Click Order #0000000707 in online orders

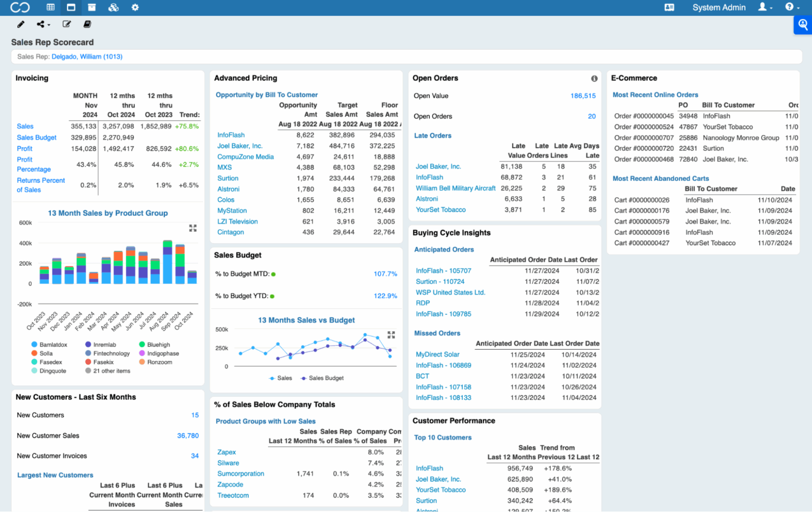pos(644,138)
